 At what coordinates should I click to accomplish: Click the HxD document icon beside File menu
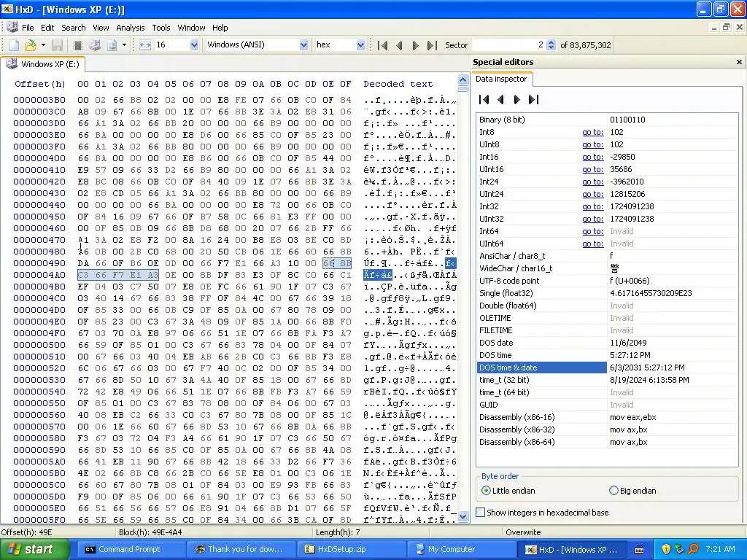[12, 27]
